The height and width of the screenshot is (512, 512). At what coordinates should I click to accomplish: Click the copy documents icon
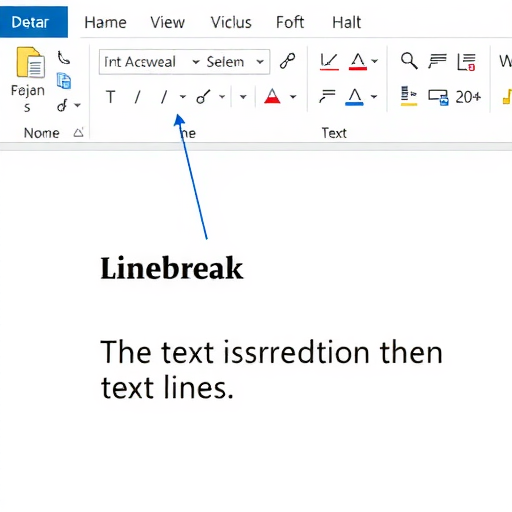click(64, 81)
